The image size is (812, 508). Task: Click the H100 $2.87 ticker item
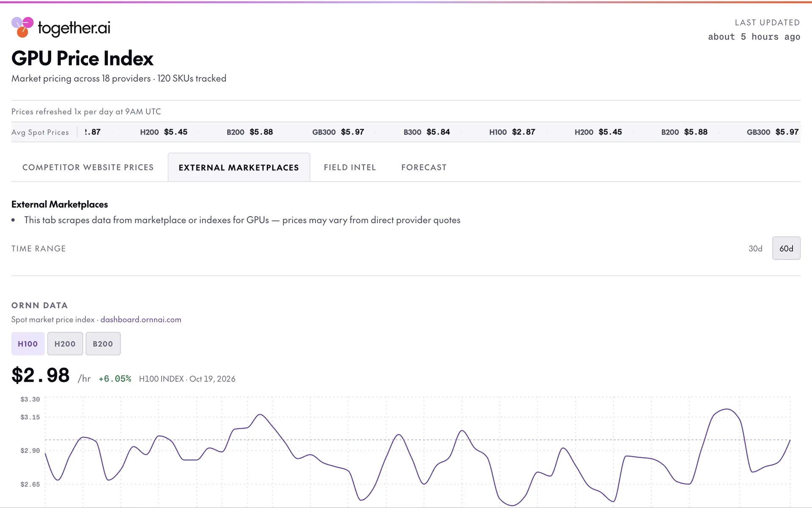[512, 132]
